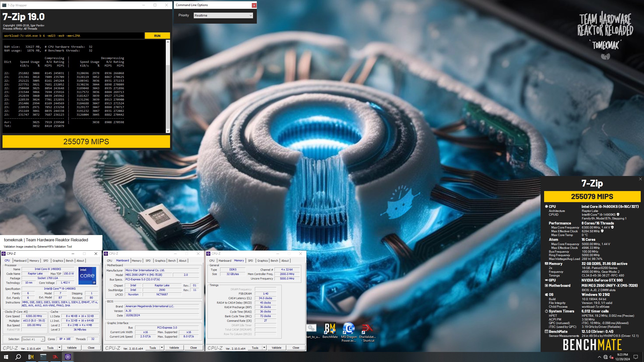Click the Tot: 3032 8414 255079 output row
This screenshot has height=362, width=644.
[x=34, y=126]
